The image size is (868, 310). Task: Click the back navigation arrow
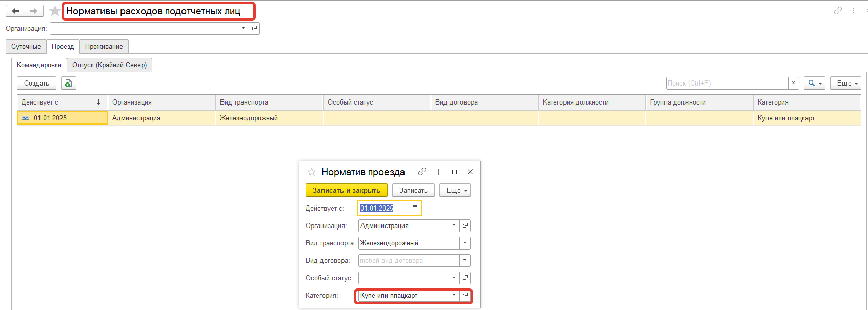[15, 11]
